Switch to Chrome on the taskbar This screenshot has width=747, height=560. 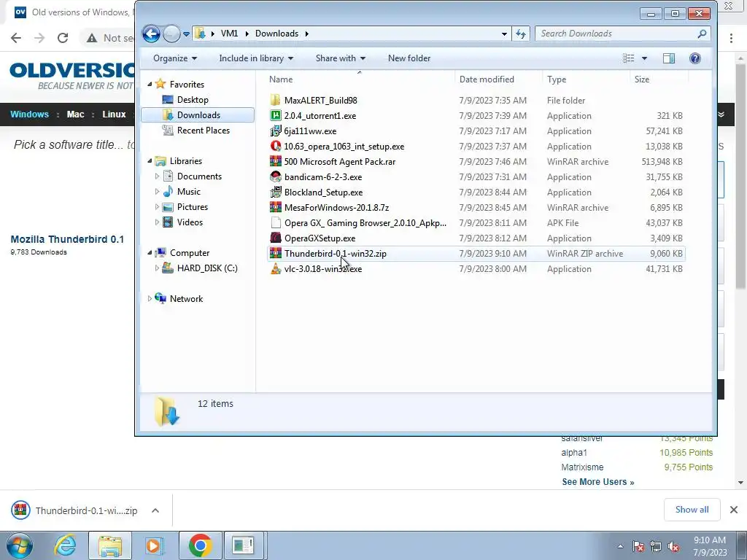click(x=200, y=545)
